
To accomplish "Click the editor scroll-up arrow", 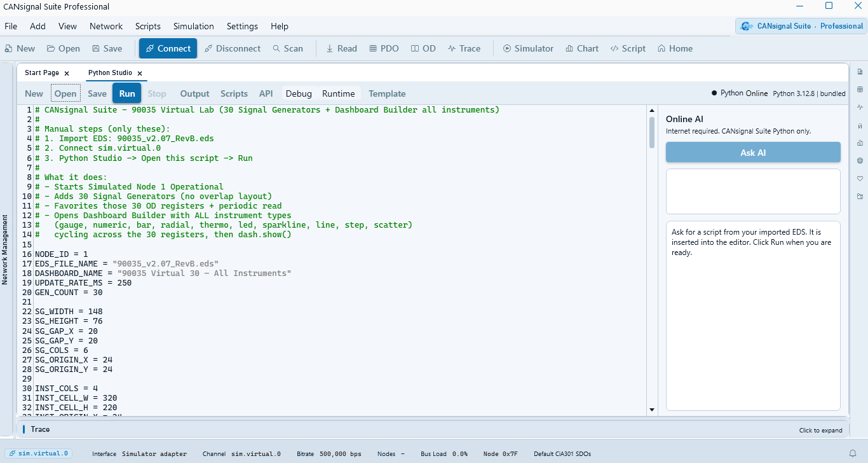I will pyautogui.click(x=651, y=111).
